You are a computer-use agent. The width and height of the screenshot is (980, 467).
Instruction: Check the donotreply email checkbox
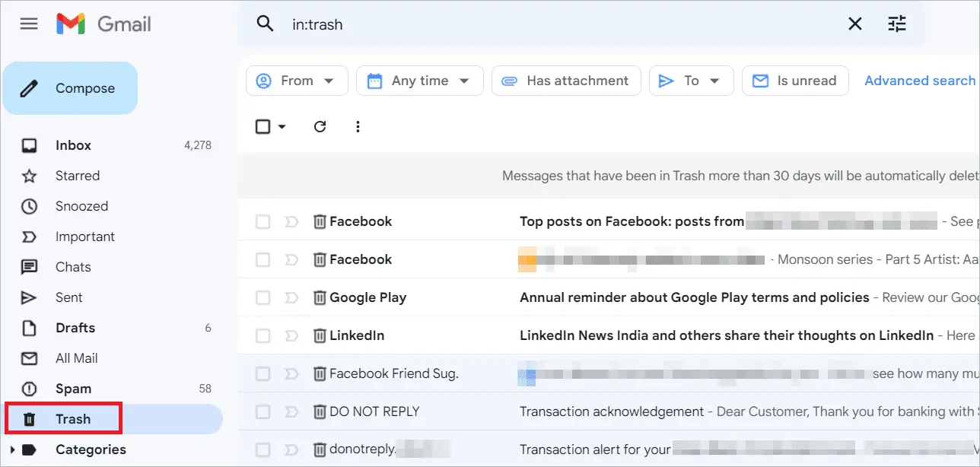(262, 450)
